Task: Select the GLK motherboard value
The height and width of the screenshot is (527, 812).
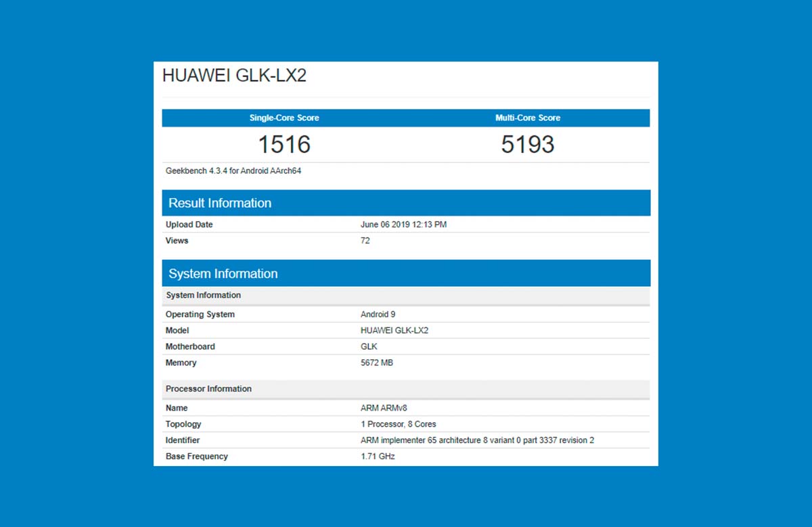Action: pyautogui.click(x=369, y=347)
